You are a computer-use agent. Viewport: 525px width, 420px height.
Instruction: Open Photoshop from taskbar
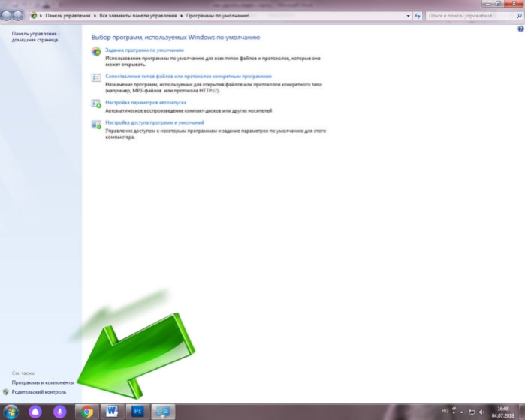pos(137,412)
